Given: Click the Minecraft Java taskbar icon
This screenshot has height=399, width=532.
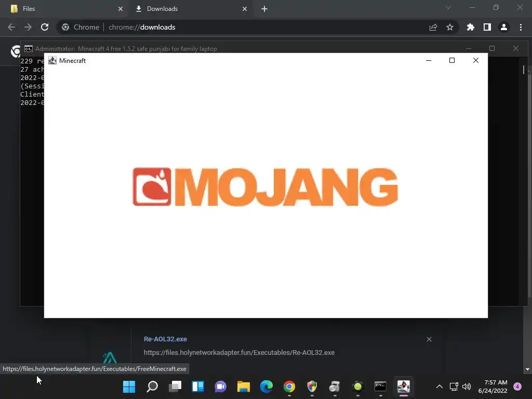Looking at the screenshot, I should (x=403, y=387).
